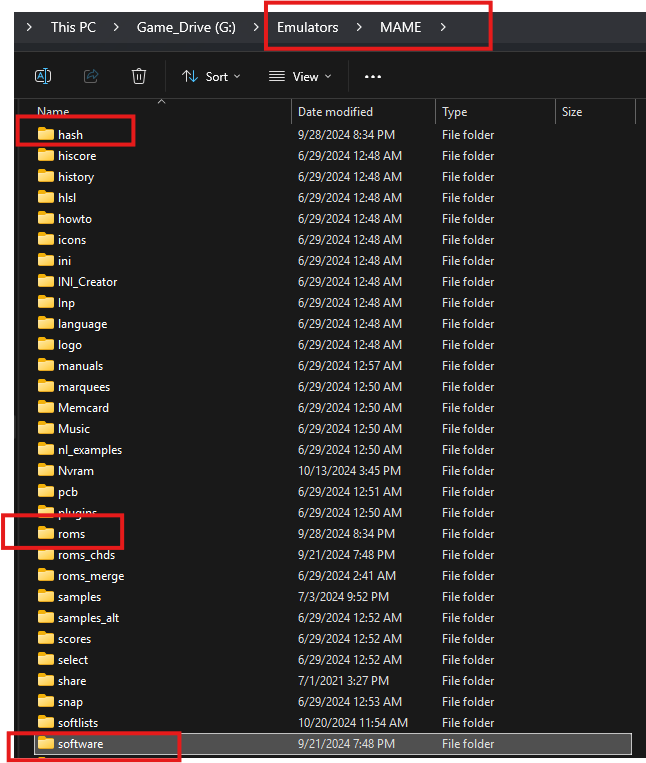This screenshot has height=763, width=646.
Task: Select the hash folder icon
Action: 46,134
